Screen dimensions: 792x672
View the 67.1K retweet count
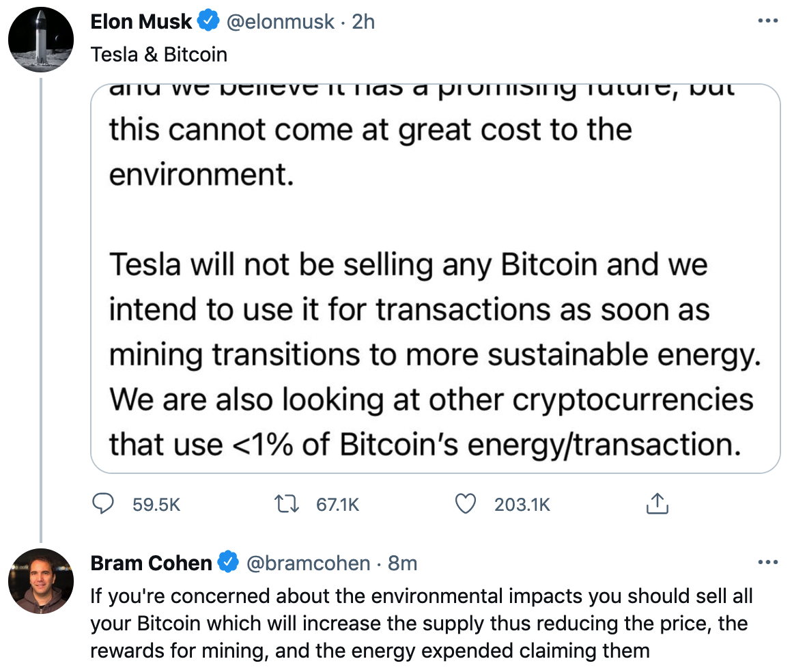tap(337, 504)
